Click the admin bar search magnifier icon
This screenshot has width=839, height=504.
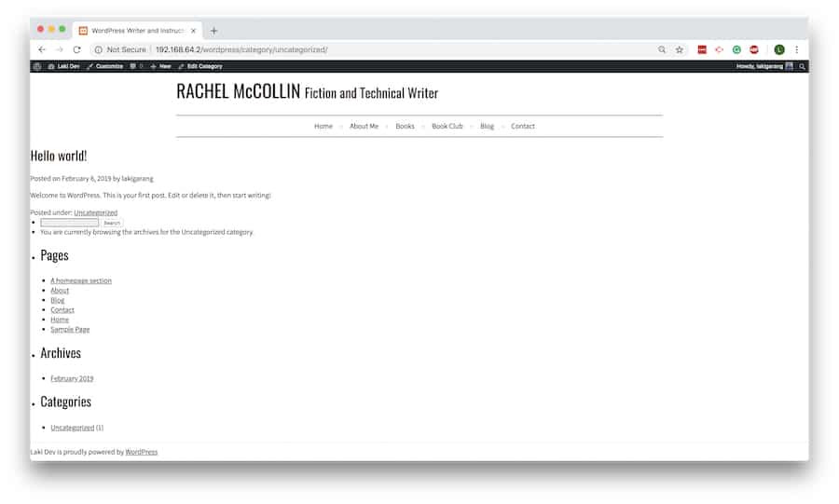pos(802,66)
